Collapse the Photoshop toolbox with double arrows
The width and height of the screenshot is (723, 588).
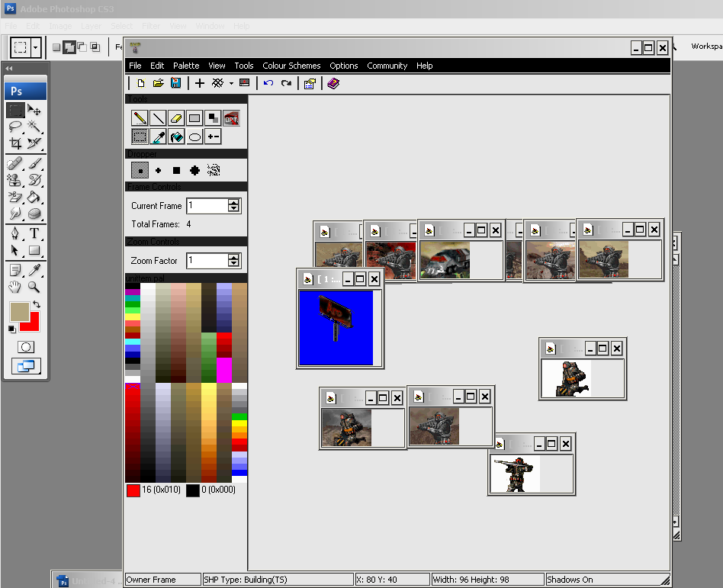click(8, 68)
